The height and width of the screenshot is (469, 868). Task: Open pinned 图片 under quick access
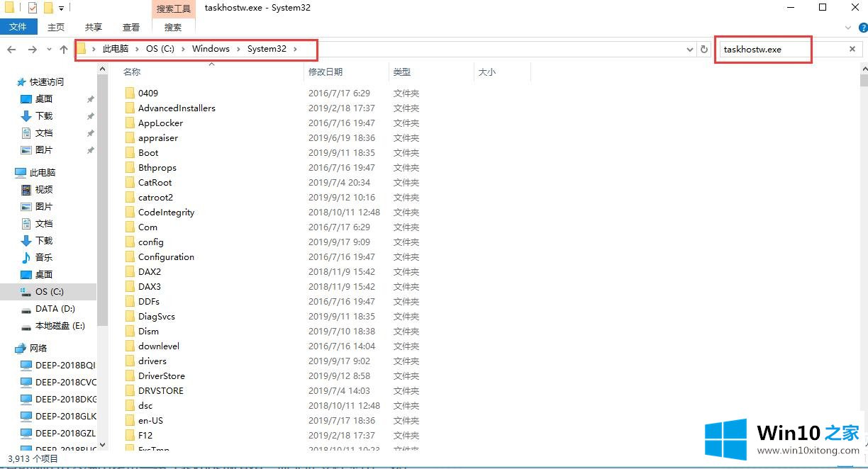(44, 150)
